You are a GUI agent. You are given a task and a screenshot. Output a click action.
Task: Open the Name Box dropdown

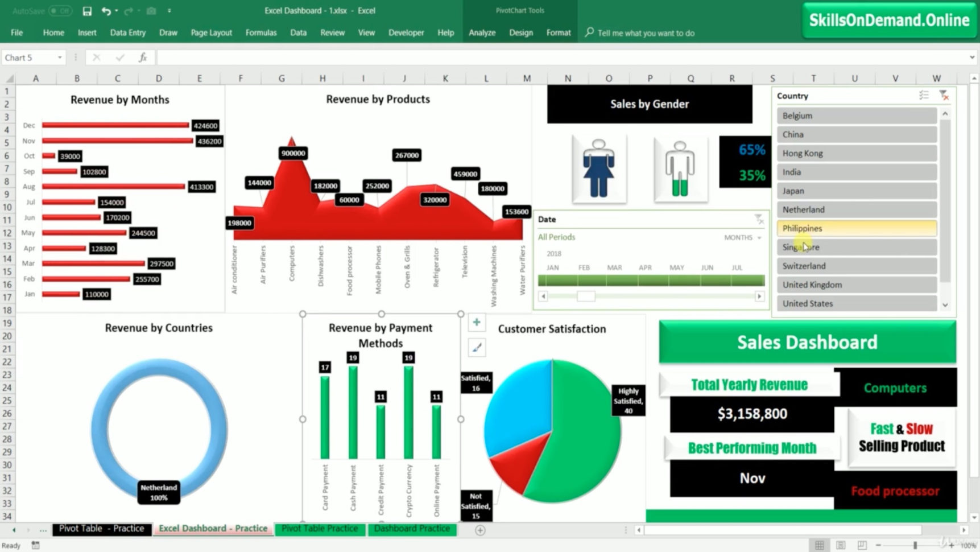coord(60,57)
